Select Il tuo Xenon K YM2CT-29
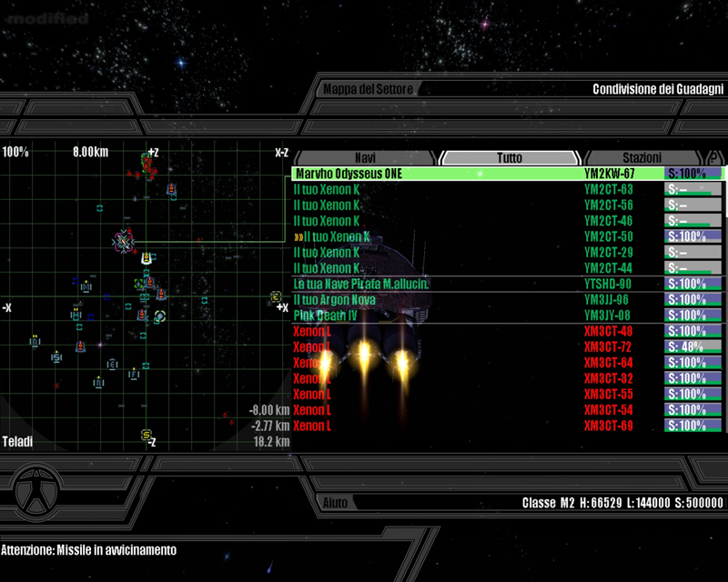Viewport: 728px width, 582px height. tap(508, 253)
